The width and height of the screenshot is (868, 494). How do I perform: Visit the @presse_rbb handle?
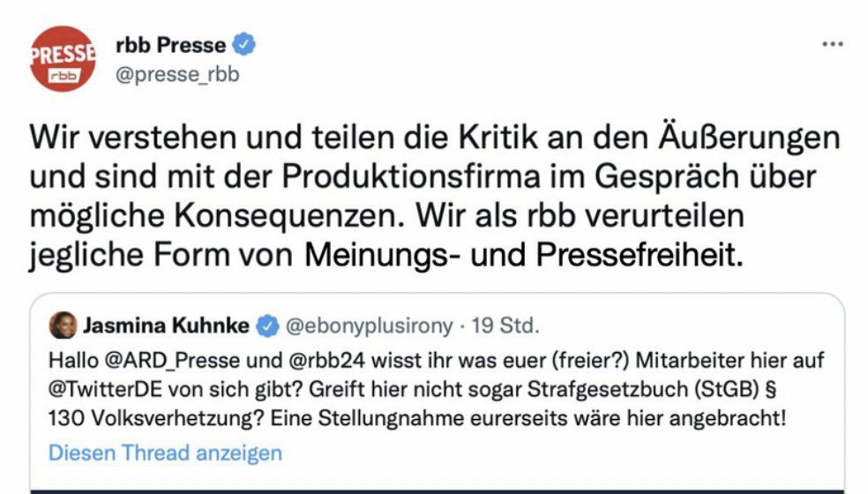[177, 74]
